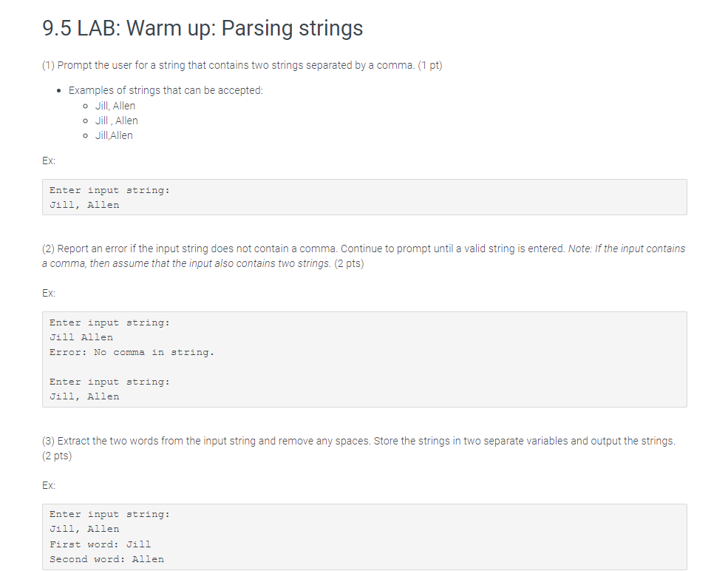Click the "Ex:" label below step 2
This screenshot has height=571, width=728.
click(x=49, y=293)
